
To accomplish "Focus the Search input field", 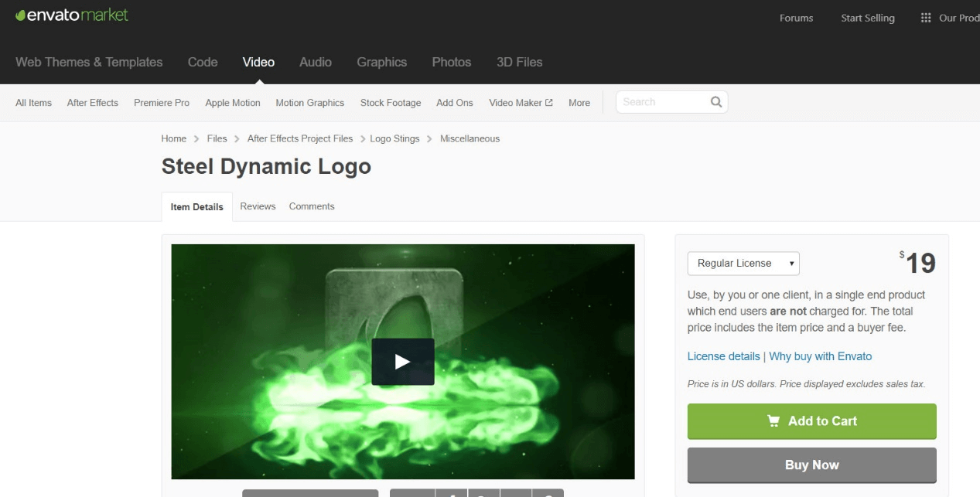I will [x=661, y=102].
